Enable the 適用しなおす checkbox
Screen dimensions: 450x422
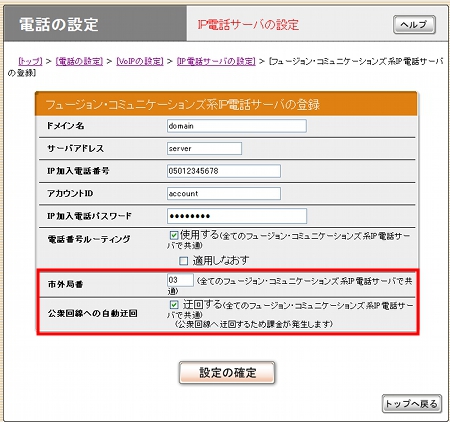(x=184, y=261)
